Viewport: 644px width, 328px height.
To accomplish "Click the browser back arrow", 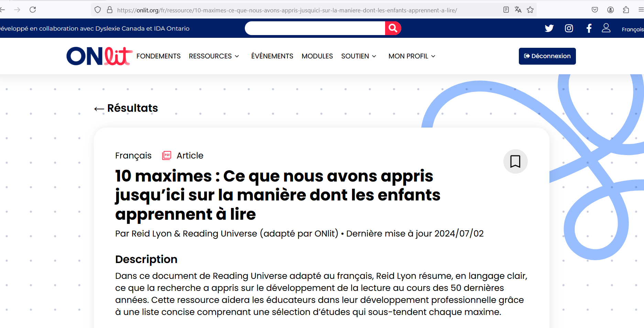I will click(x=2, y=10).
